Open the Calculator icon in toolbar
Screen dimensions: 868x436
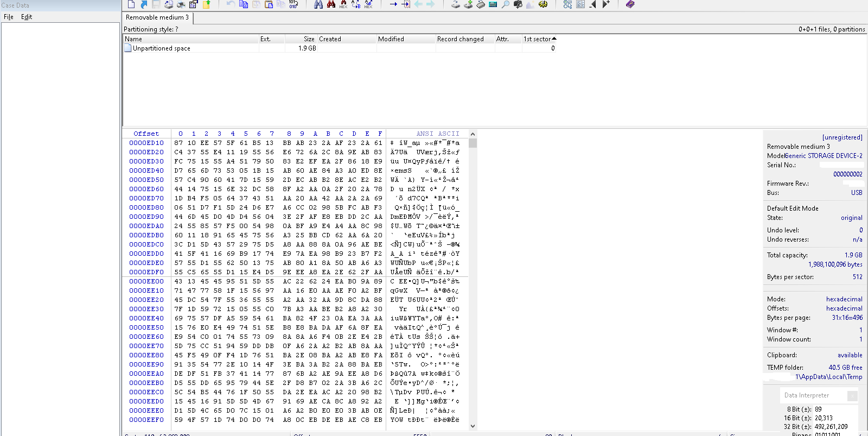click(493, 4)
